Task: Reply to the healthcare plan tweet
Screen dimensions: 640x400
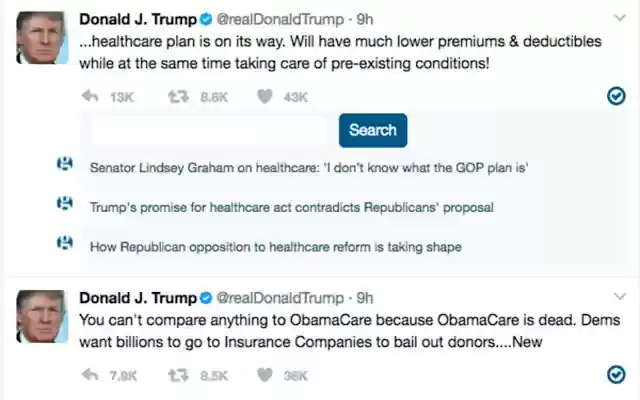Action: tap(89, 97)
